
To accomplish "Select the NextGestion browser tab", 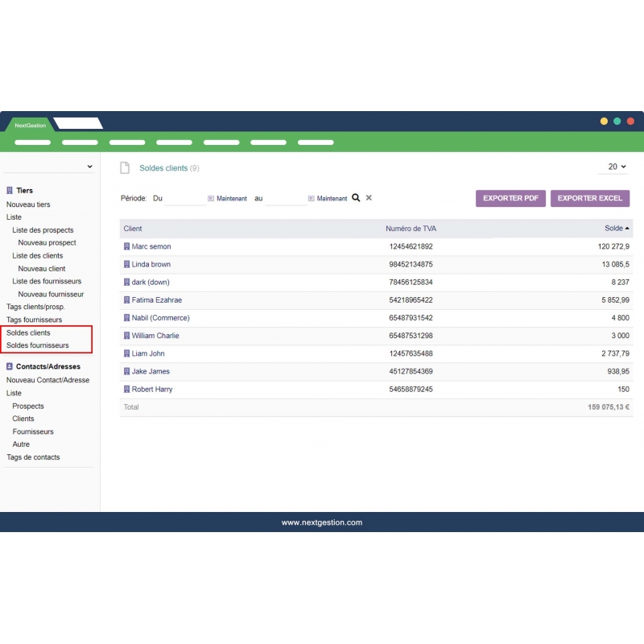I will (x=31, y=125).
